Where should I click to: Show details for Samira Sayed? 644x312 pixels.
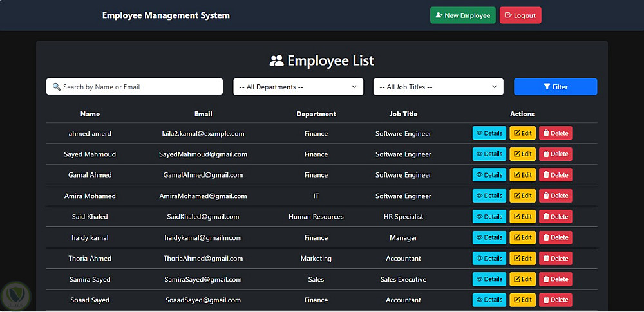(489, 279)
